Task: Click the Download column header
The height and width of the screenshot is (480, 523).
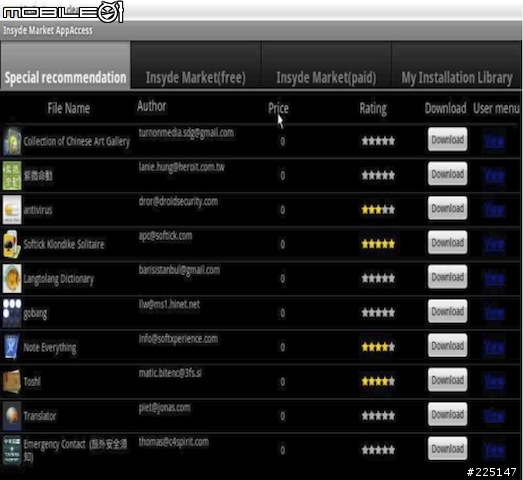Action: [x=445, y=108]
